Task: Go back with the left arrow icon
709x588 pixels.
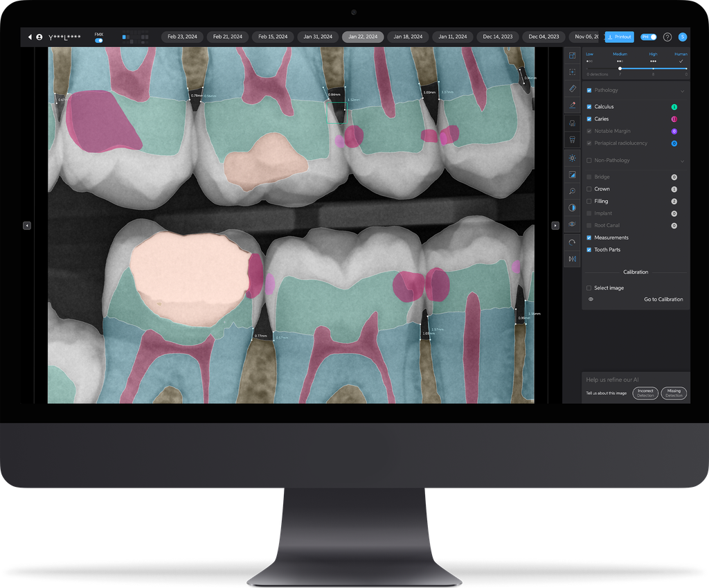Action: [30, 37]
